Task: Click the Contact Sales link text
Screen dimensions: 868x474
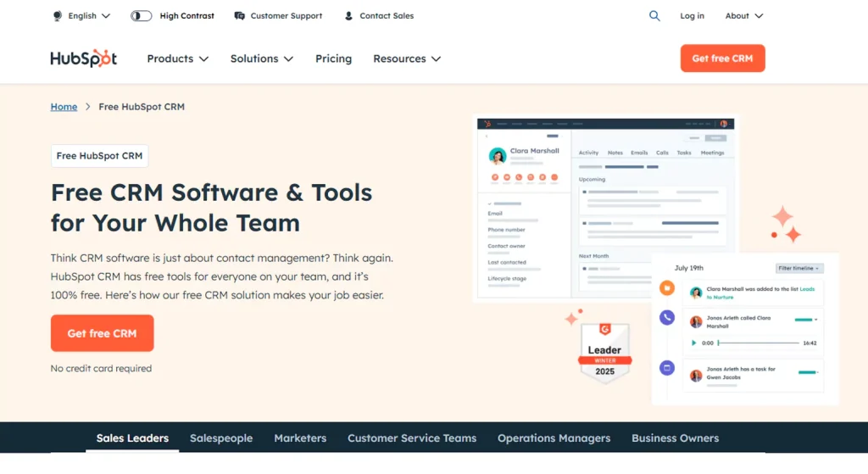Action: click(x=387, y=15)
